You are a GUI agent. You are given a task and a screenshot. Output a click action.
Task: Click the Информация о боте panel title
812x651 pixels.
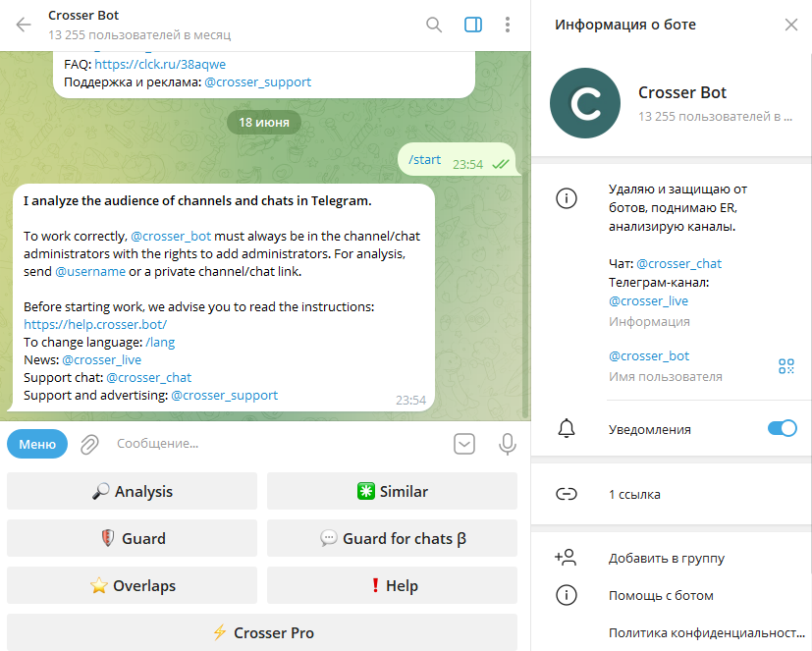[625, 25]
